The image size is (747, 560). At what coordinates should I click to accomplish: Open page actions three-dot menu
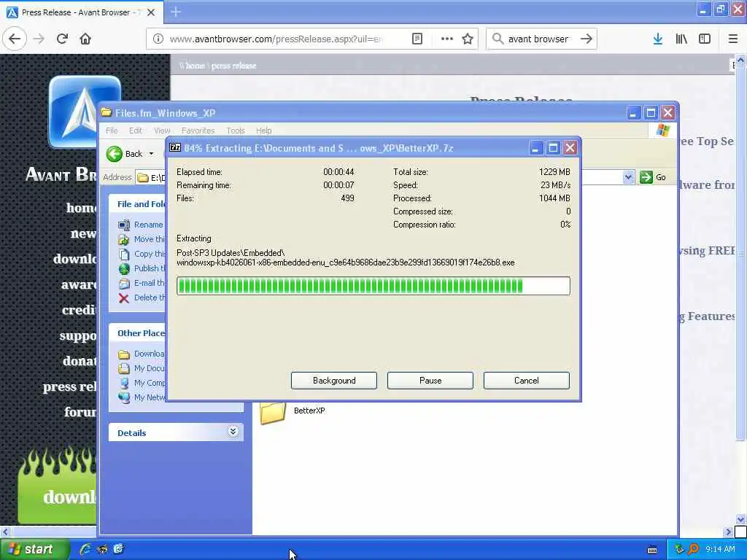click(x=446, y=39)
